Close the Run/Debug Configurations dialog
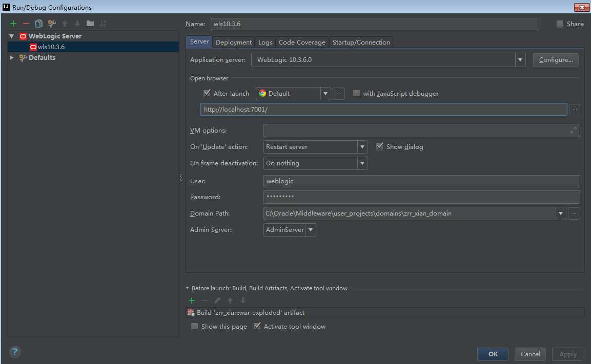Image resolution: width=591 pixels, height=364 pixels. [x=582, y=7]
